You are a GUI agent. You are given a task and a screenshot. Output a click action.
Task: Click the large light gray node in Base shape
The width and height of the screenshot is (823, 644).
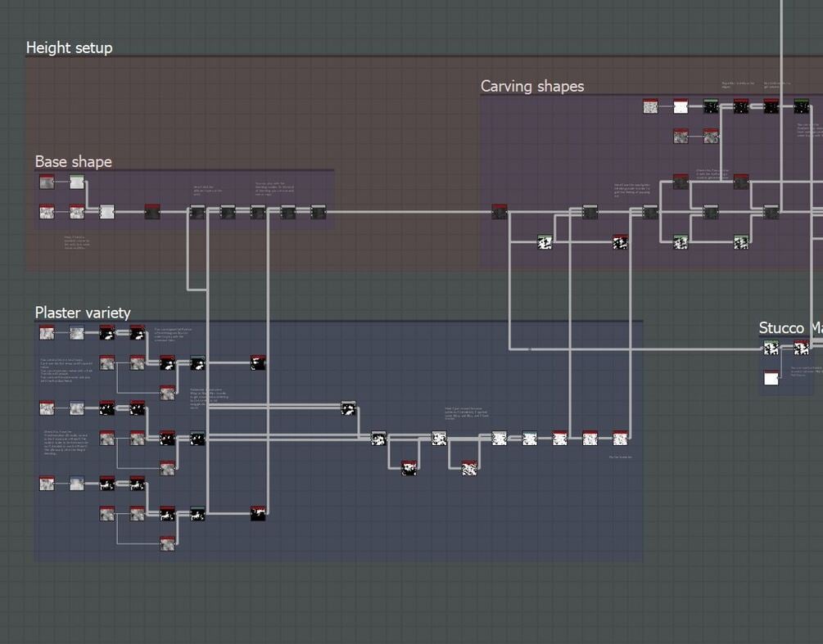[x=107, y=212]
